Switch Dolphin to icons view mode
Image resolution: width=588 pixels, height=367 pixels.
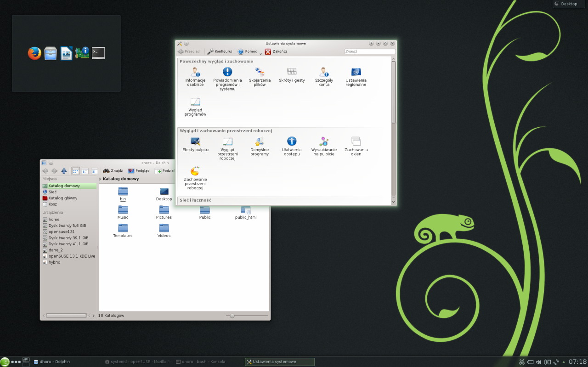pyautogui.click(x=75, y=171)
